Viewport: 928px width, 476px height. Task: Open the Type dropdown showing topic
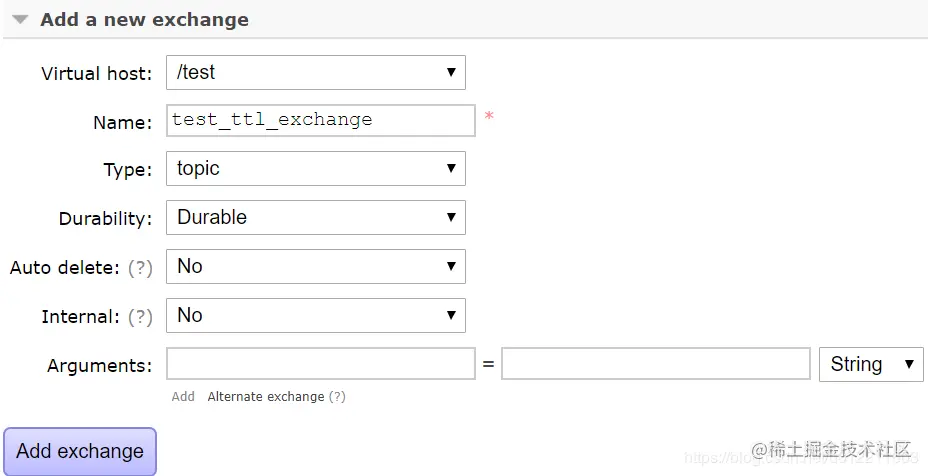click(x=315, y=169)
